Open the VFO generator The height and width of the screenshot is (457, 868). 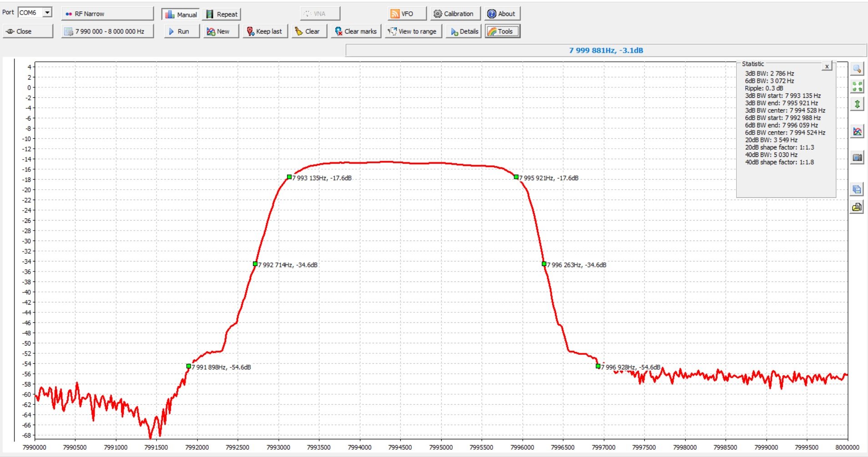407,14
